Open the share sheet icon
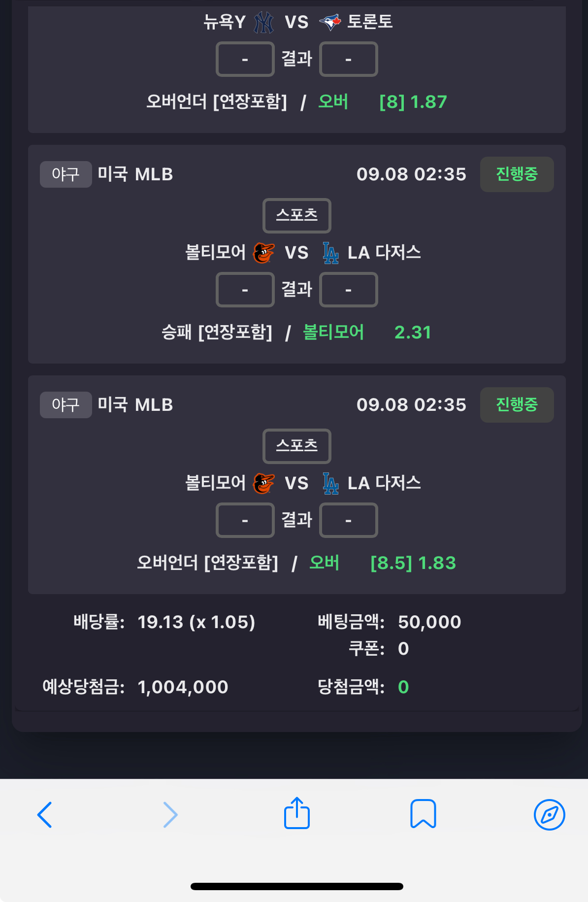Viewport: 588px width, 902px height. [297, 813]
